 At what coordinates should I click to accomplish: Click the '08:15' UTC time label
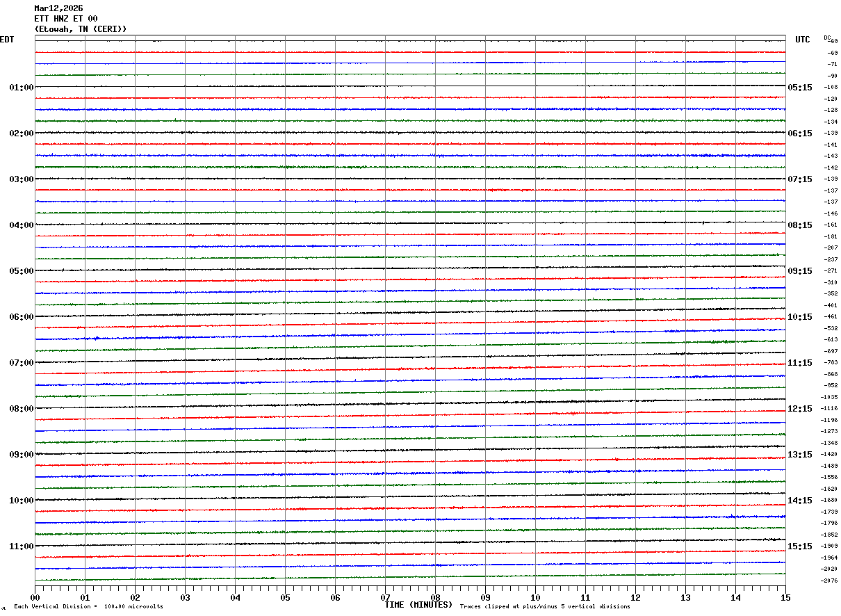[x=800, y=225]
